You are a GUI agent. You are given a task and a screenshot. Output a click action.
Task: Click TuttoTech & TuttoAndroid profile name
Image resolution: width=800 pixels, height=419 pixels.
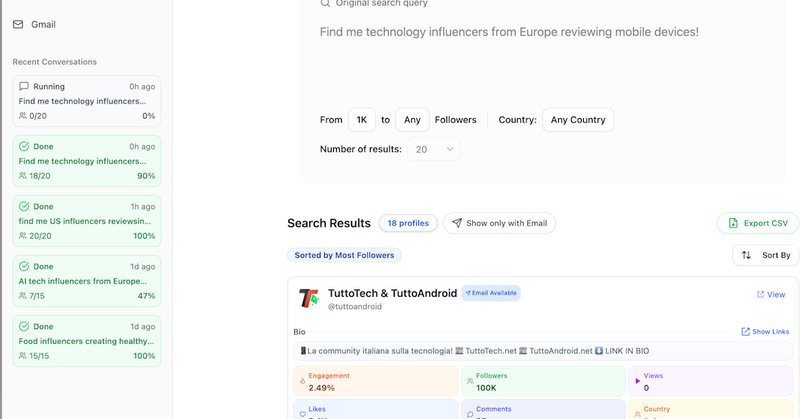[392, 293]
